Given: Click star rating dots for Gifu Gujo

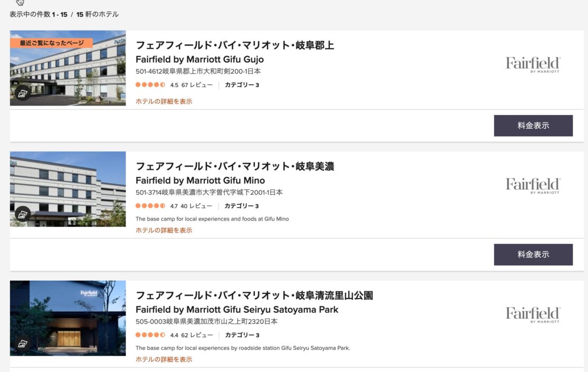Looking at the screenshot, I should pyautogui.click(x=150, y=85).
